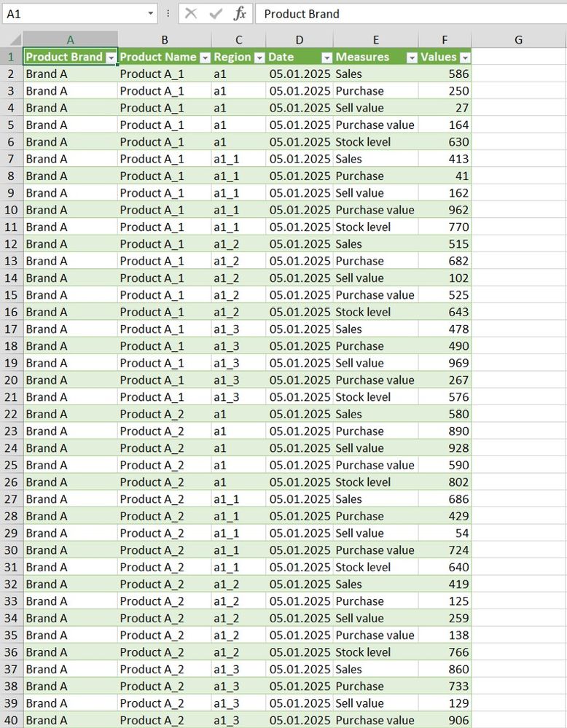Open the Region filter dropdown
The width and height of the screenshot is (567, 728).
click(260, 58)
